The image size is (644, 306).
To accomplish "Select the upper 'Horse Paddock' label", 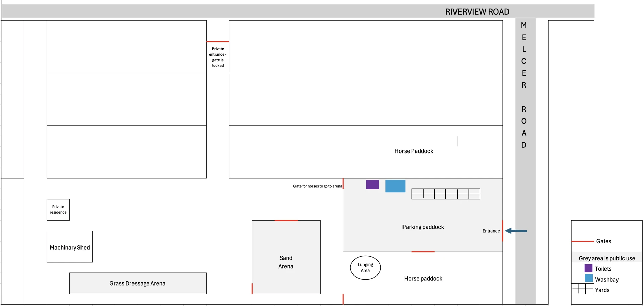I will [x=414, y=151].
